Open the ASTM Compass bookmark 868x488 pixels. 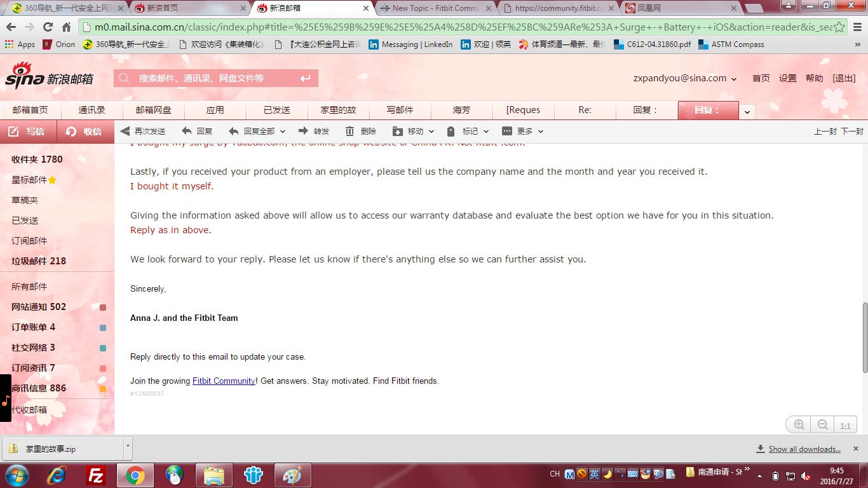click(731, 44)
